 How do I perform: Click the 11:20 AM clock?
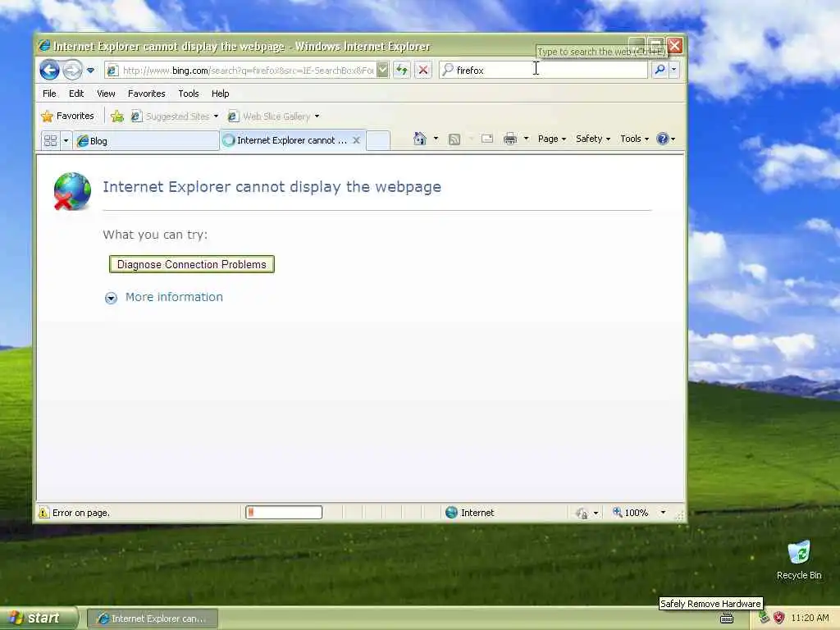coord(810,618)
